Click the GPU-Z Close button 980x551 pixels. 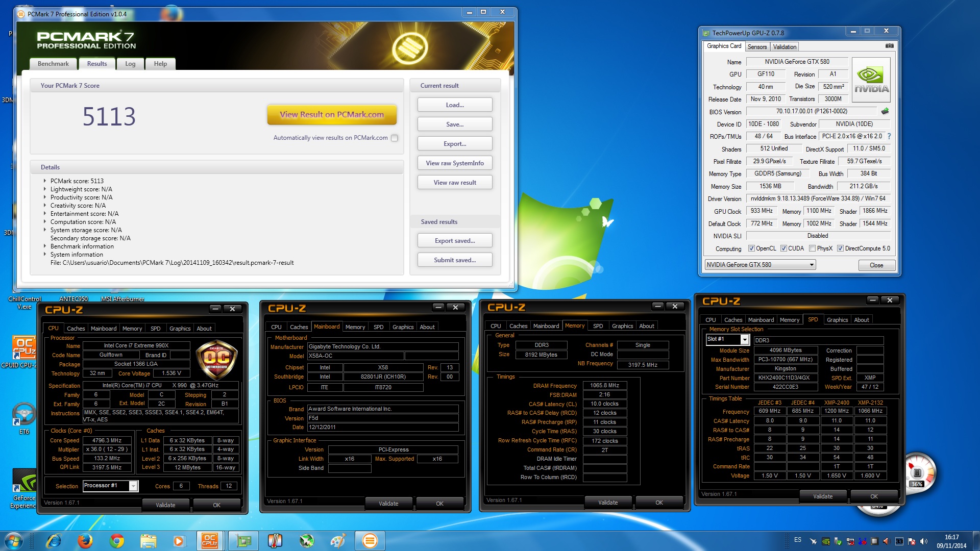(x=876, y=265)
